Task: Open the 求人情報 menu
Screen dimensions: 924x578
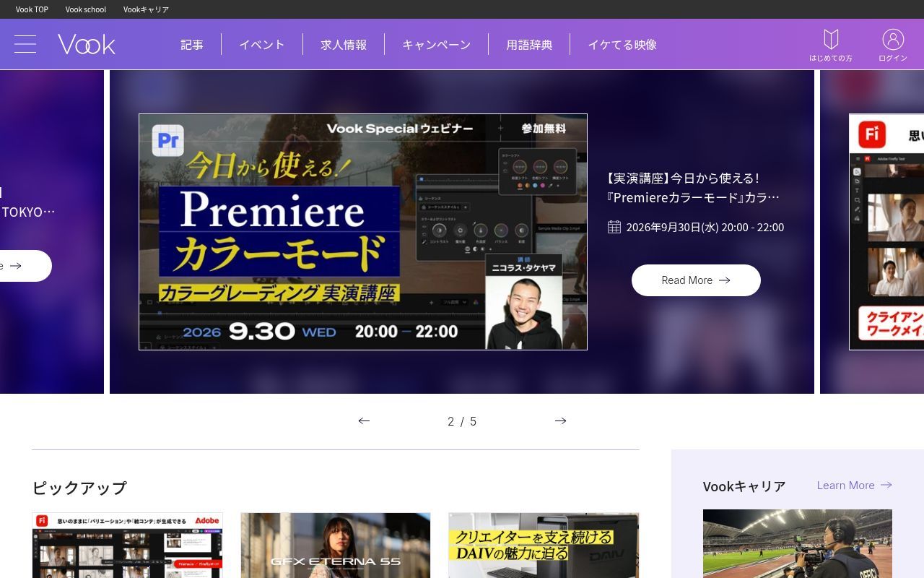Action: coord(344,45)
